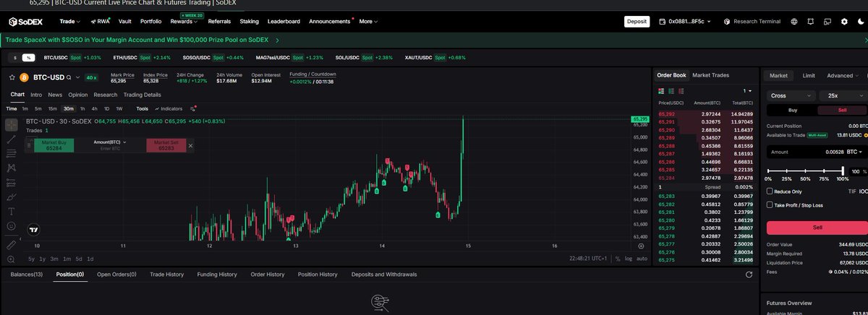This screenshot has height=315, width=868.
Task: Select the Buy side toggle
Action: coord(792,110)
